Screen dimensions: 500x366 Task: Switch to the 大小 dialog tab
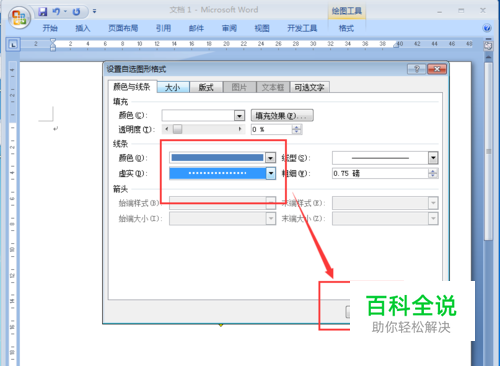173,87
